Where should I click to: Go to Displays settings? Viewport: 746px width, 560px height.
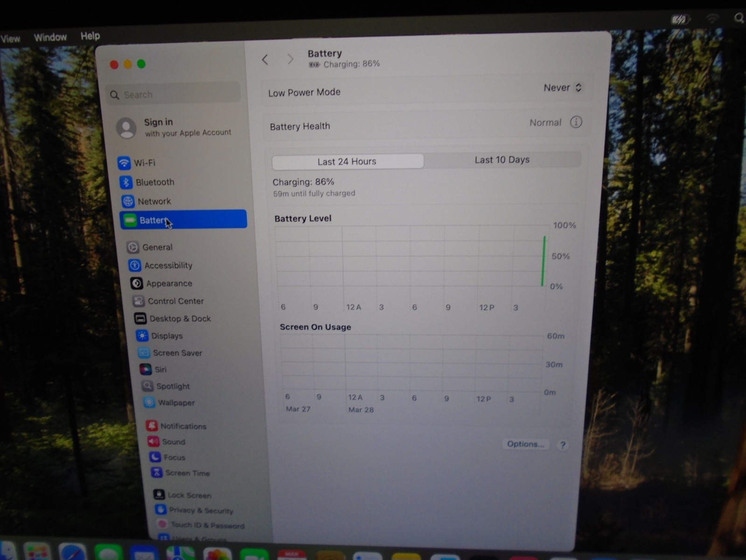(x=159, y=336)
